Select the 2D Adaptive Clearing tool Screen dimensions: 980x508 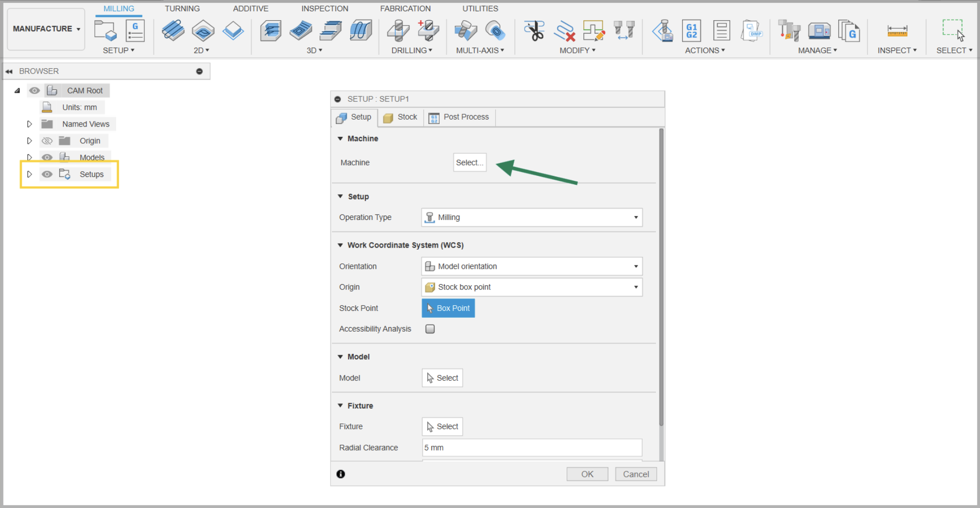(173, 30)
